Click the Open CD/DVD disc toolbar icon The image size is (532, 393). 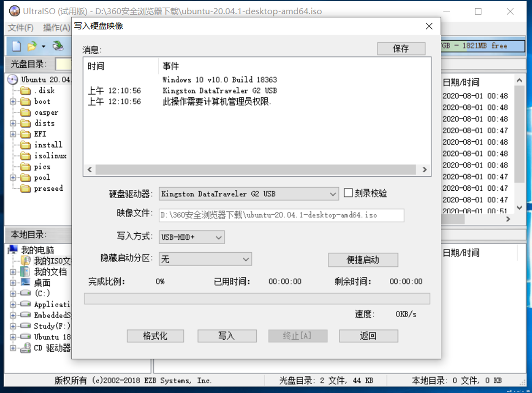(x=58, y=46)
